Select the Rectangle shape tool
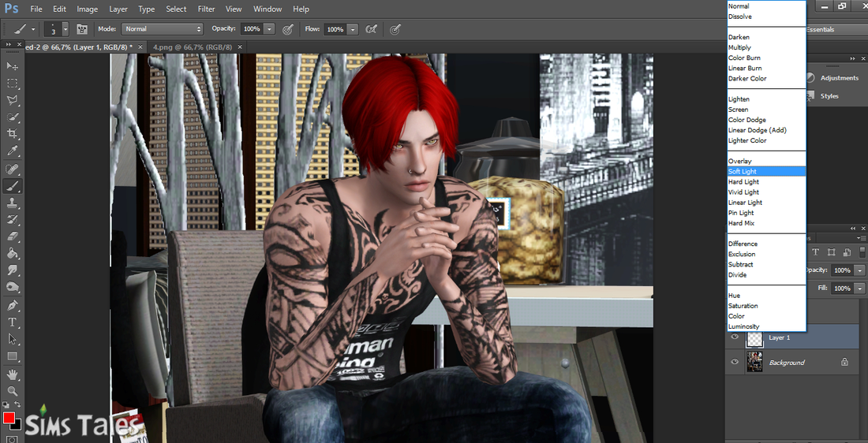 coord(12,356)
